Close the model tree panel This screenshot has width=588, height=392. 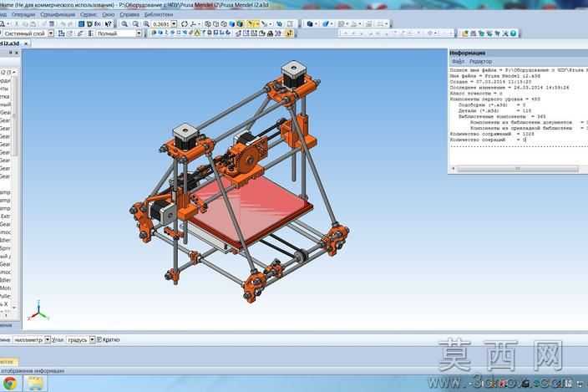[x=17, y=53]
